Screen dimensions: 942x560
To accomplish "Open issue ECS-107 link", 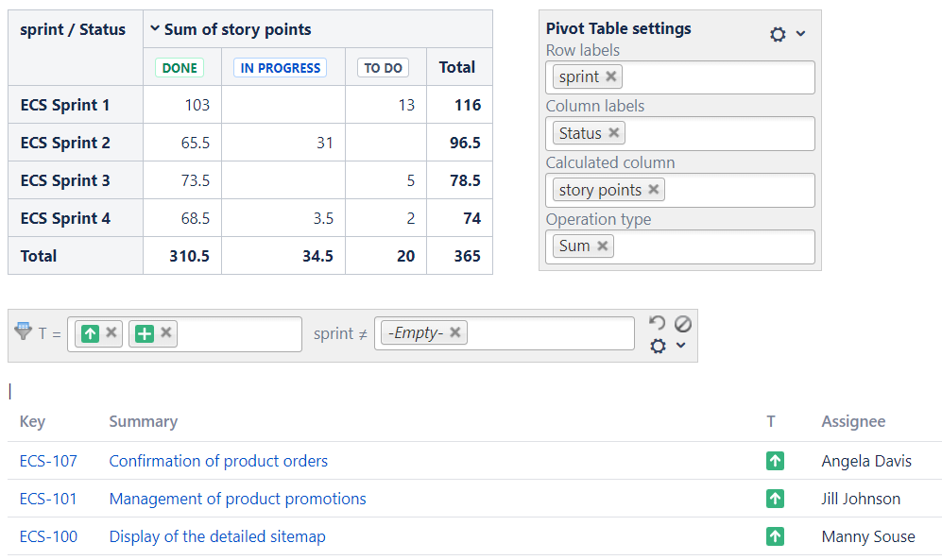I will coord(48,461).
